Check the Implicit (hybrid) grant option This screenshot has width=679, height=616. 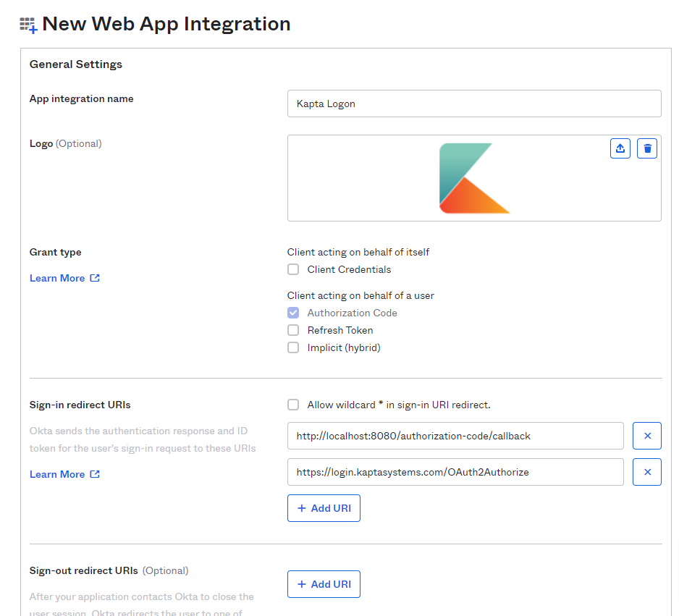[293, 347]
